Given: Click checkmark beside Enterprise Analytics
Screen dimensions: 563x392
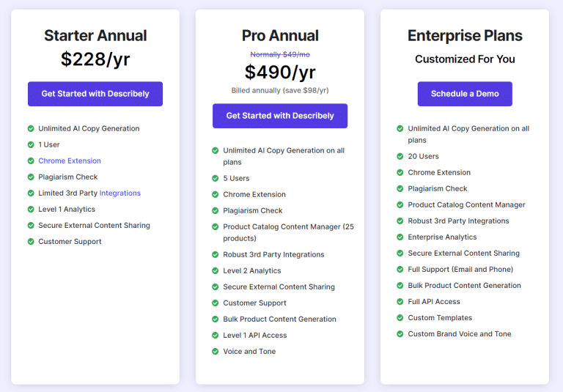Looking at the screenshot, I should click(x=400, y=237).
